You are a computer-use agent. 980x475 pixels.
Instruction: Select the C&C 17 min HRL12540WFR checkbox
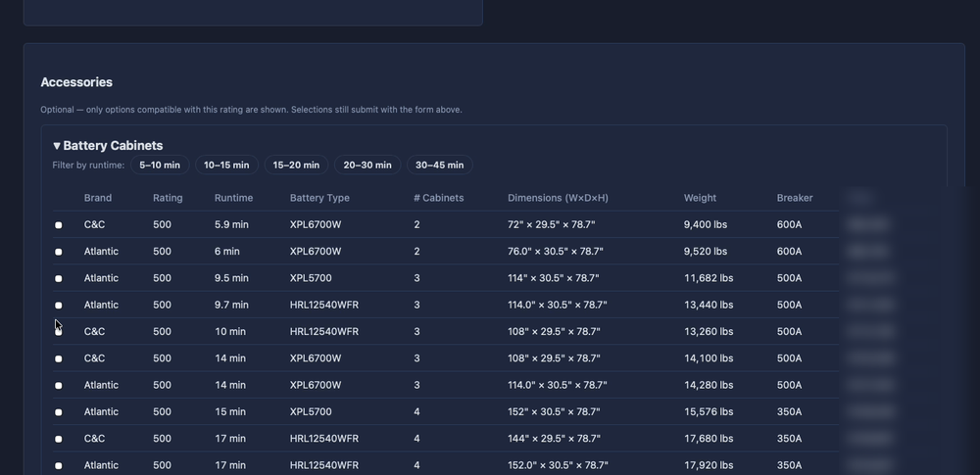(59, 440)
